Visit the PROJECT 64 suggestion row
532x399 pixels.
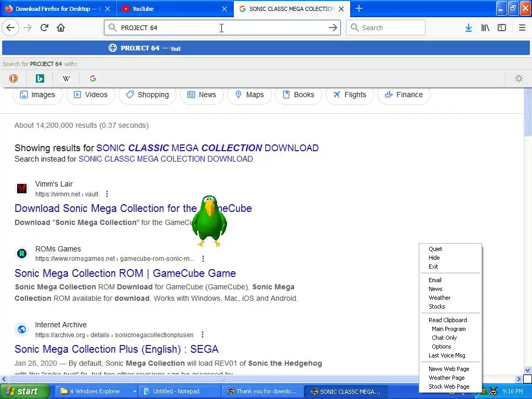tap(266, 48)
